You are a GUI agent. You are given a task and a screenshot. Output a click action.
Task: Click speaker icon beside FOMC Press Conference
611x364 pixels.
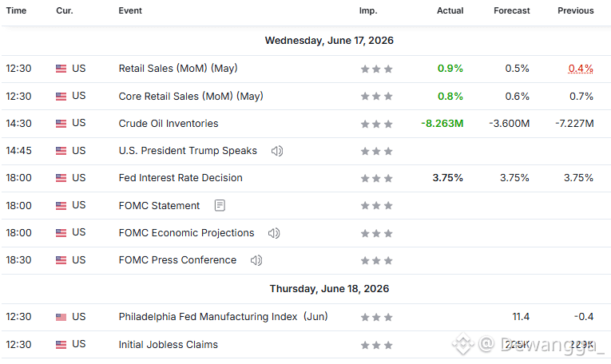click(x=256, y=260)
